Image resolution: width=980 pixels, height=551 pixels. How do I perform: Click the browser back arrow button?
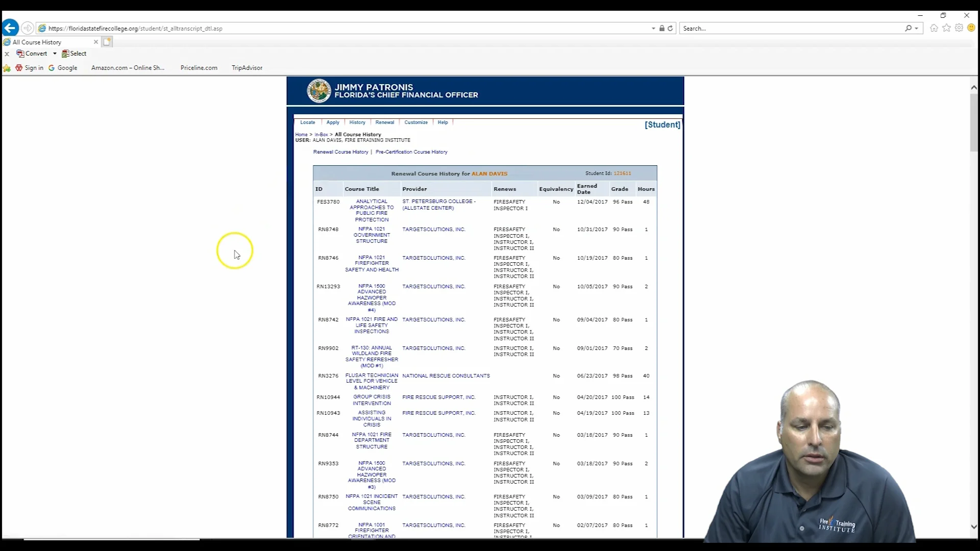(x=10, y=28)
